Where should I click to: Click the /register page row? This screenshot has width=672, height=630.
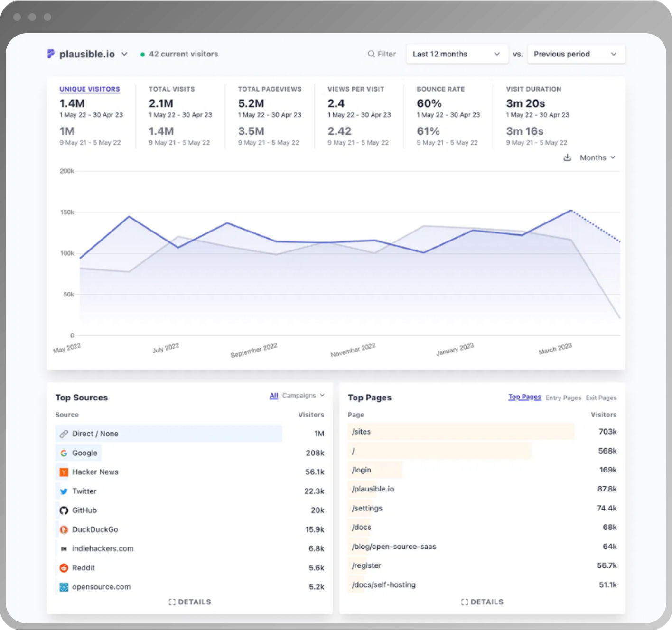(x=482, y=565)
